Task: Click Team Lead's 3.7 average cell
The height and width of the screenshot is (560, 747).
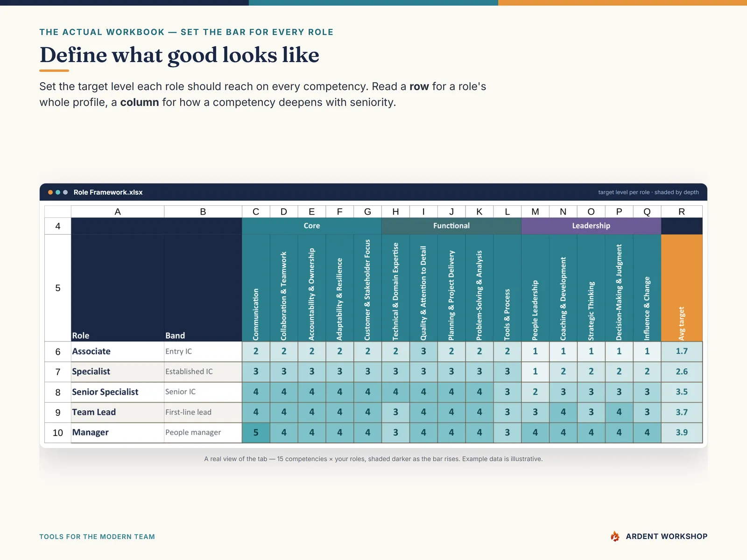Action: pyautogui.click(x=682, y=412)
